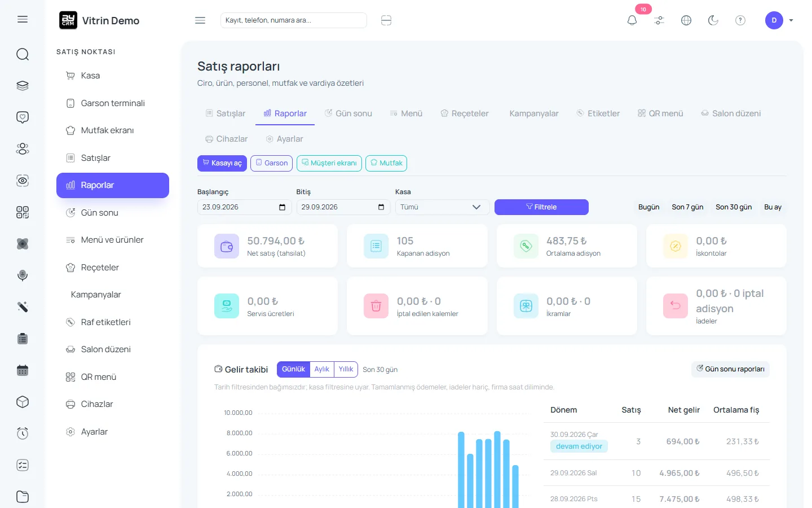Click the barcode scan icon beside search box
The width and height of the screenshot is (812, 508).
click(386, 20)
